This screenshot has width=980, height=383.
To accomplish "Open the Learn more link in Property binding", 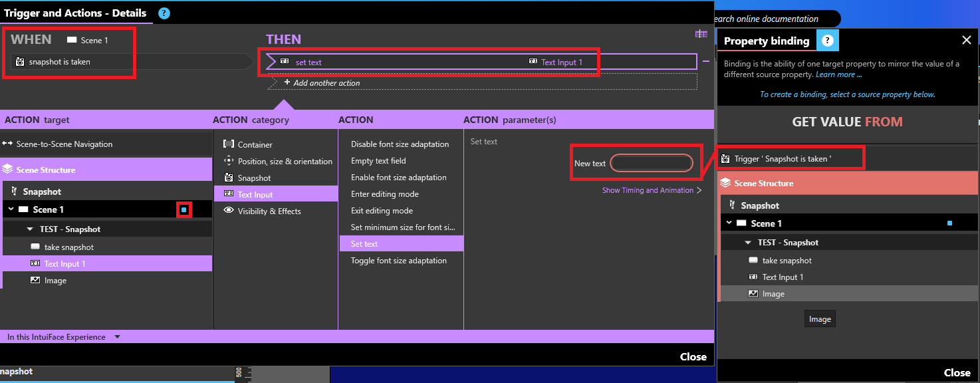I will 838,74.
